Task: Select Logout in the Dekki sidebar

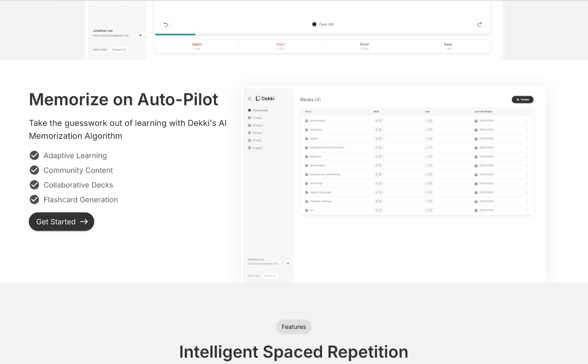Action: 255,148
